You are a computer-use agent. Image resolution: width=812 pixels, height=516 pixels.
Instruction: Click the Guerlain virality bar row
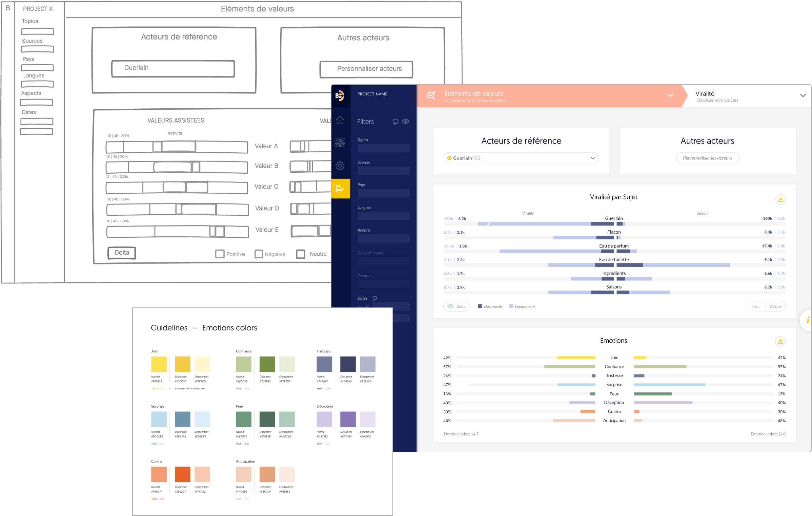coord(614,224)
